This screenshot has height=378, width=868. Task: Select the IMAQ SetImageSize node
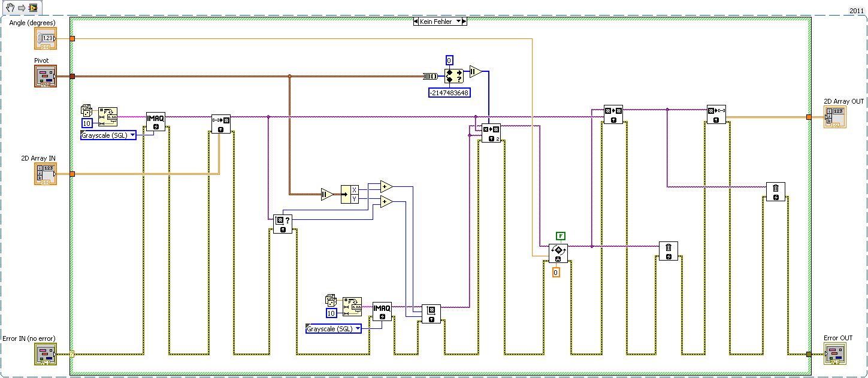[431, 314]
